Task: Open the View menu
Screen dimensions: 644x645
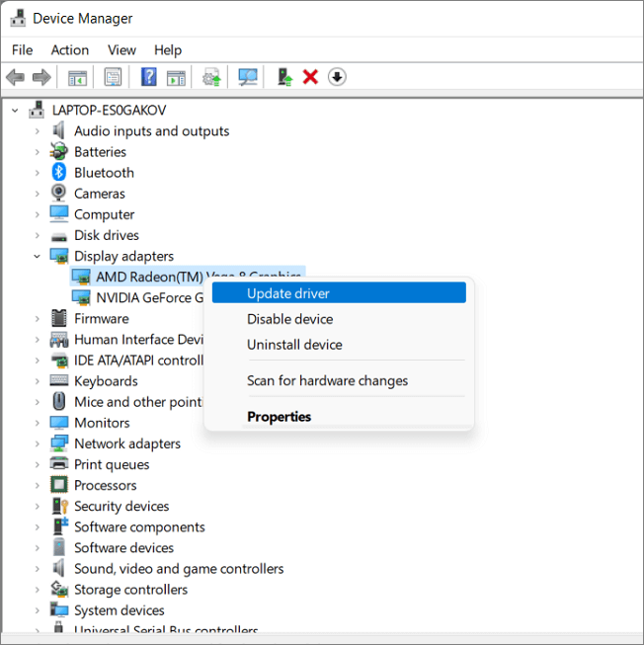Action: (121, 49)
